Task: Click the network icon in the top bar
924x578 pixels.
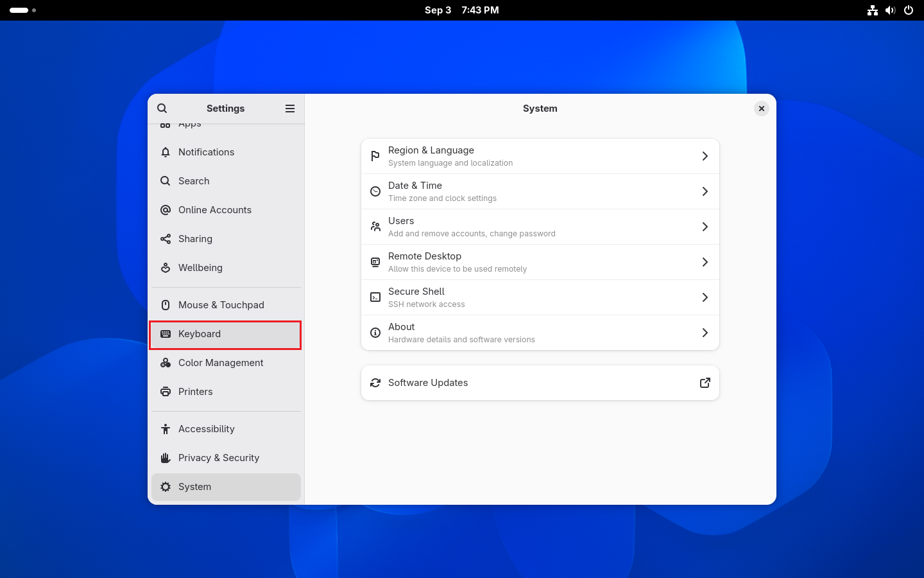Action: [x=873, y=10]
